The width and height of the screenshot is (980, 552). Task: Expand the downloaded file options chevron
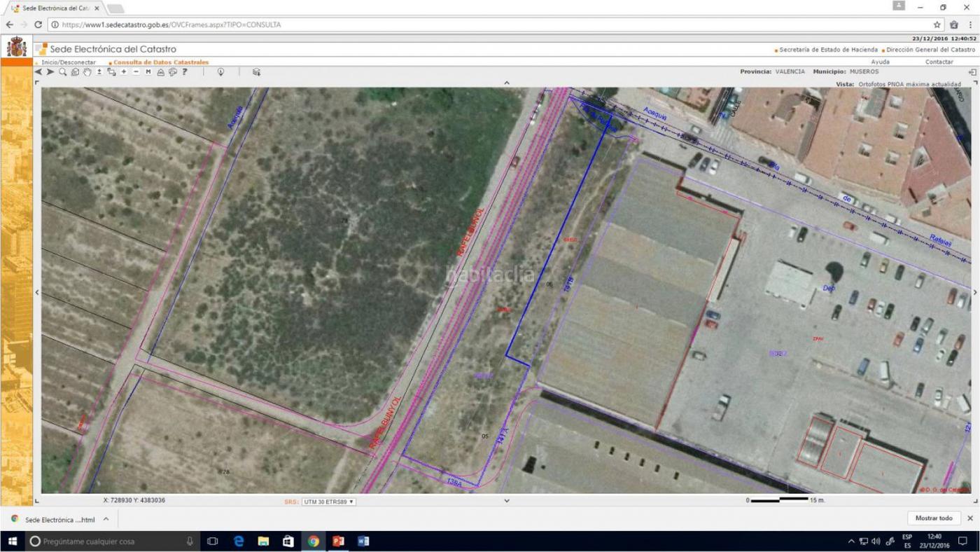(x=106, y=519)
